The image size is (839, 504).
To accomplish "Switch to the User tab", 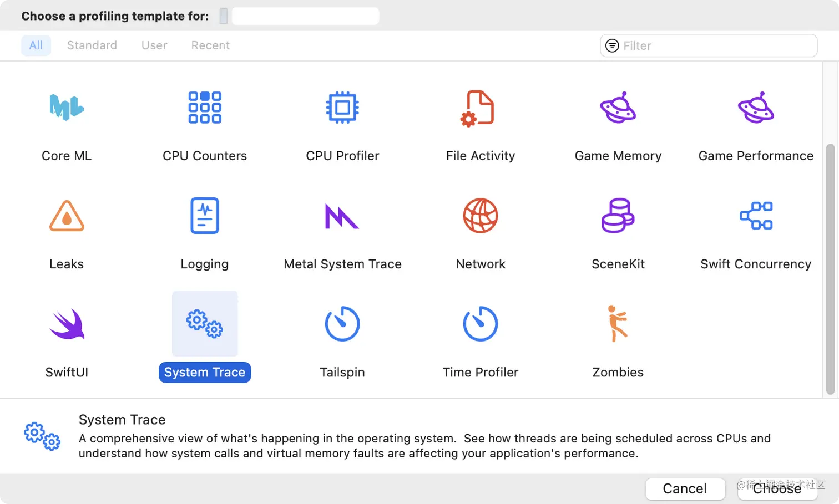I will point(154,45).
